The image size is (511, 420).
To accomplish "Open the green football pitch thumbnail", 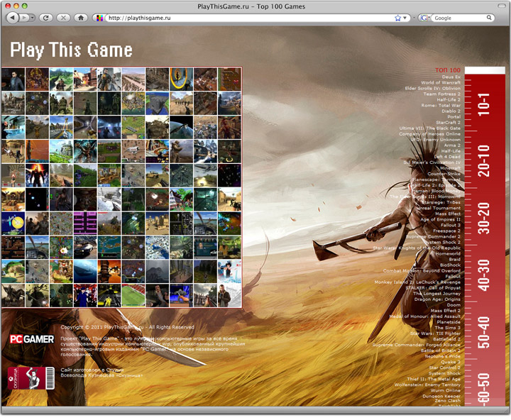I will (x=133, y=296).
